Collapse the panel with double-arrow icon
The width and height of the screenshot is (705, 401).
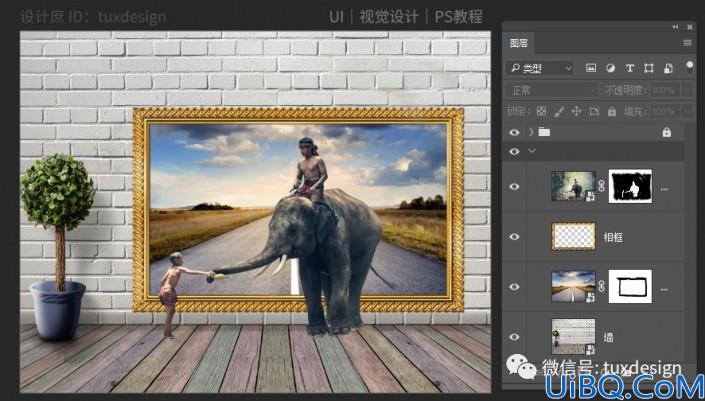click(675, 27)
